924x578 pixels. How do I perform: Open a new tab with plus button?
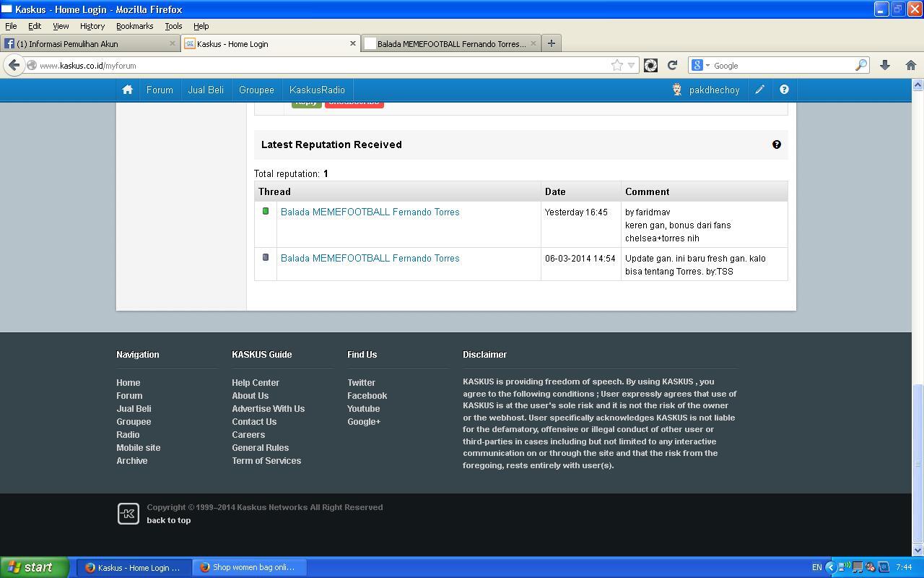(x=552, y=43)
